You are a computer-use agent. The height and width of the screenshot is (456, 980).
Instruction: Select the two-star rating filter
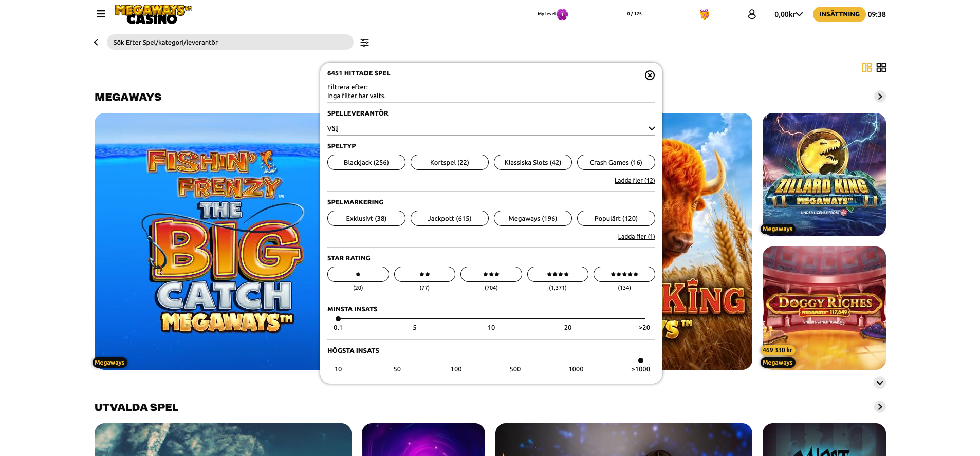(x=424, y=274)
